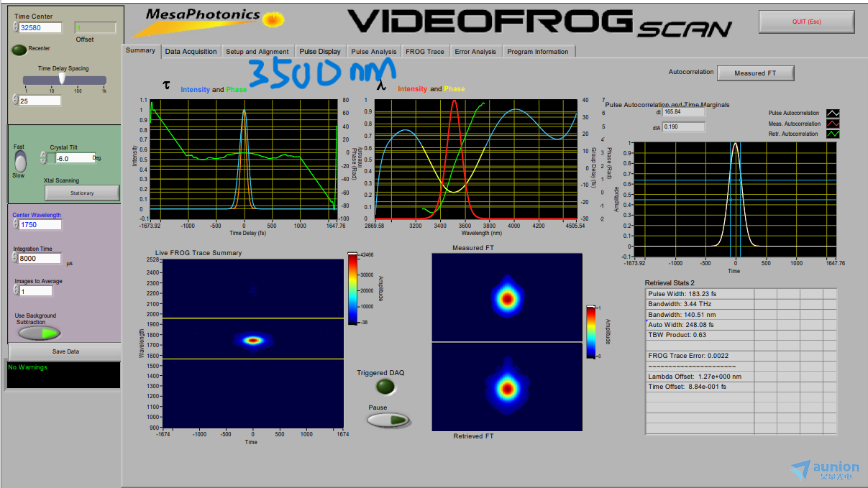Click the Pulse Autocorrelation graph

tap(734, 199)
